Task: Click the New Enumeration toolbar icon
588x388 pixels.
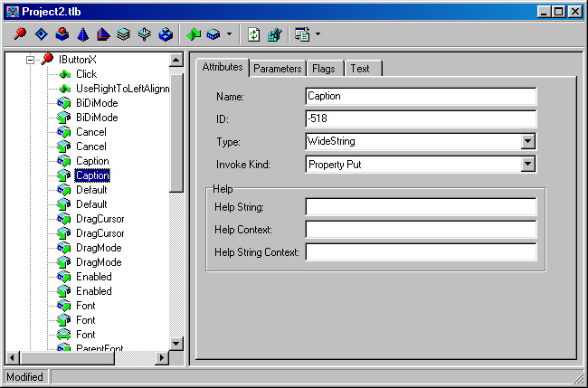Action: click(x=82, y=35)
